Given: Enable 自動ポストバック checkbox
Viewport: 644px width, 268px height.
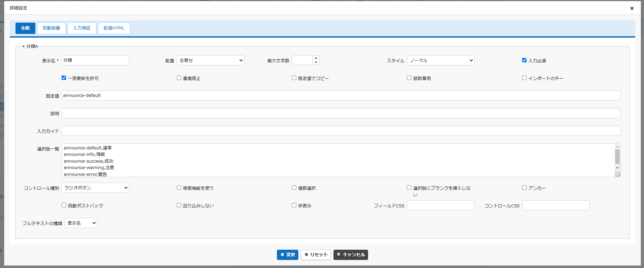Looking at the screenshot, I should point(64,205).
